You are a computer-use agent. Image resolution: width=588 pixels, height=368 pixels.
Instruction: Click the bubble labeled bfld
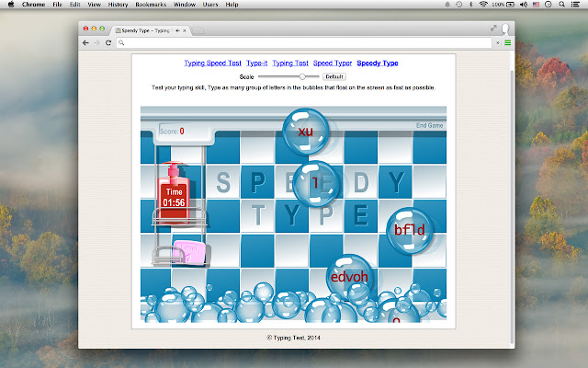410,230
